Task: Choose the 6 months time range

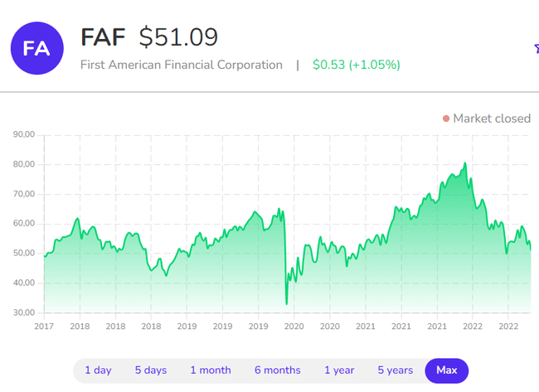Action: pyautogui.click(x=277, y=370)
